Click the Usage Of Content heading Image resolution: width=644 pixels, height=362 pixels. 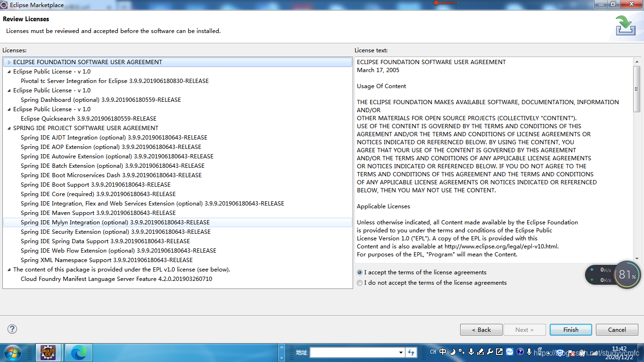(381, 86)
